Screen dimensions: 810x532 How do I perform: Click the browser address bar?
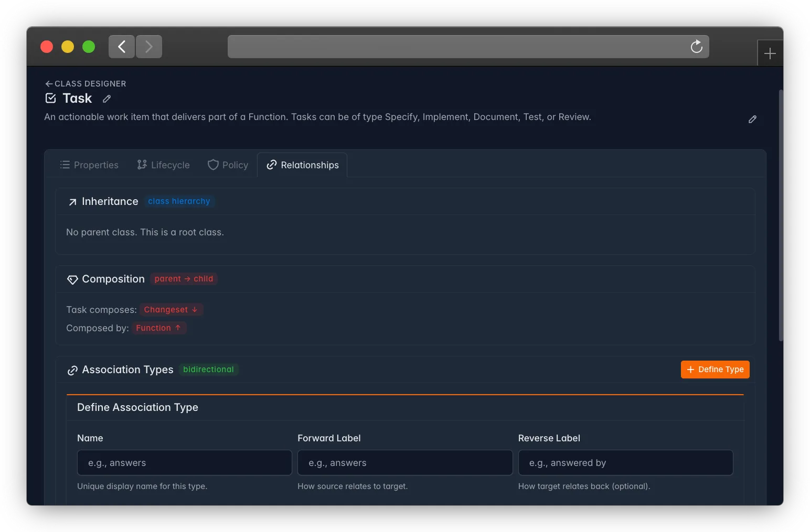pyautogui.click(x=456, y=47)
